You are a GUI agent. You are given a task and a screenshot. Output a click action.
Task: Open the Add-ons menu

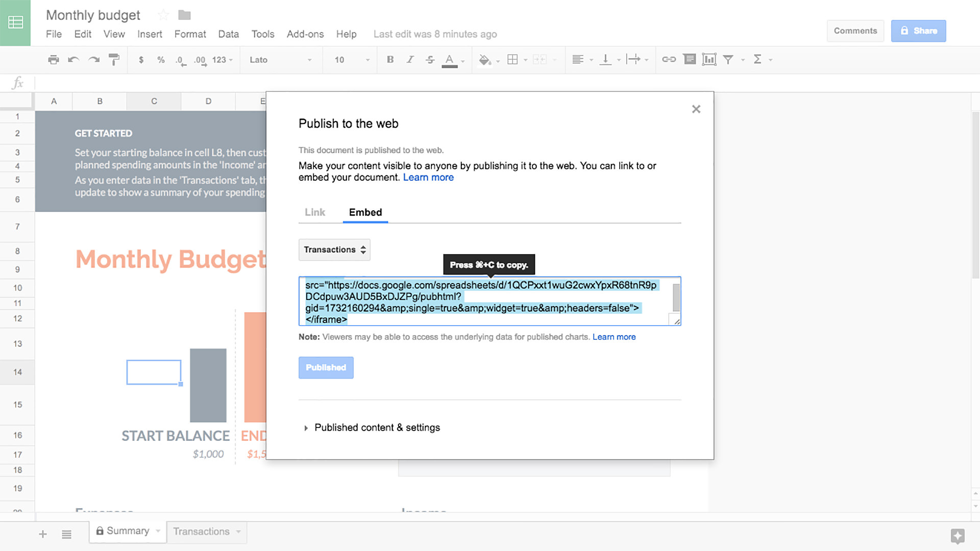[x=305, y=34]
